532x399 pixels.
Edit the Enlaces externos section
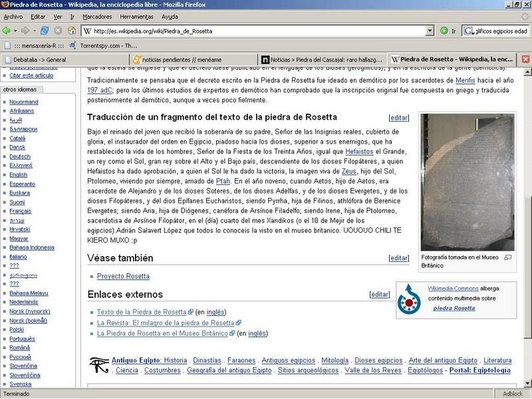pyautogui.click(x=379, y=295)
